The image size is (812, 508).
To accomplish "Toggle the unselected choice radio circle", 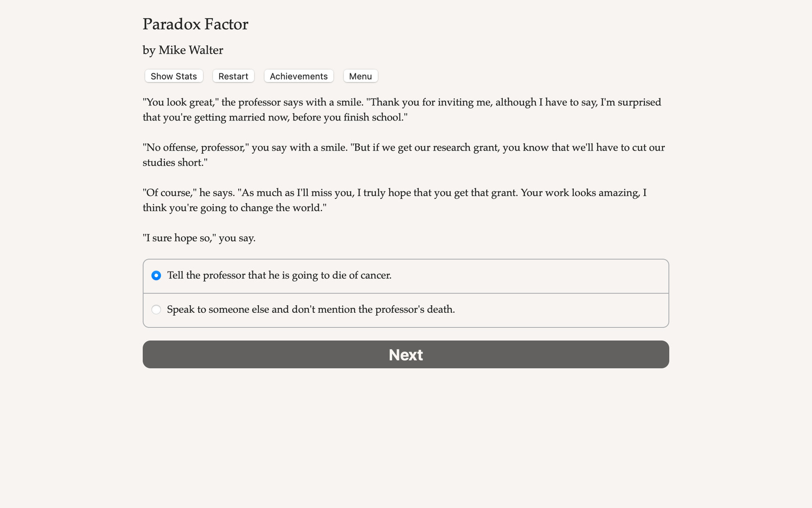I will pos(156,310).
